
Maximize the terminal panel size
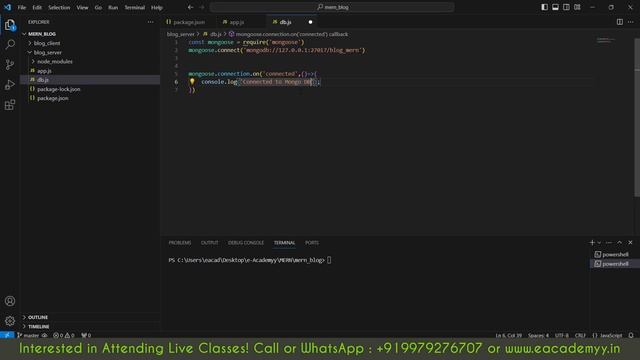tap(620, 242)
